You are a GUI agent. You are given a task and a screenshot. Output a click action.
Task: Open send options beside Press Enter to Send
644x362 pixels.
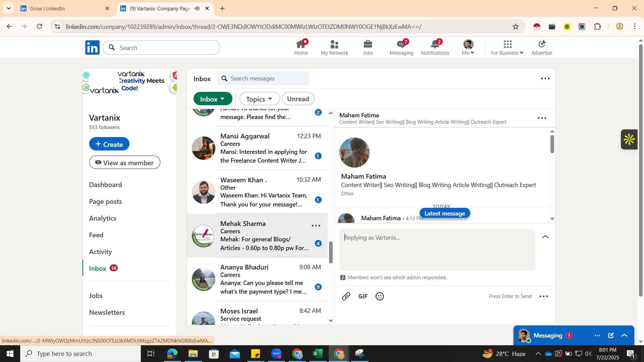tap(544, 296)
